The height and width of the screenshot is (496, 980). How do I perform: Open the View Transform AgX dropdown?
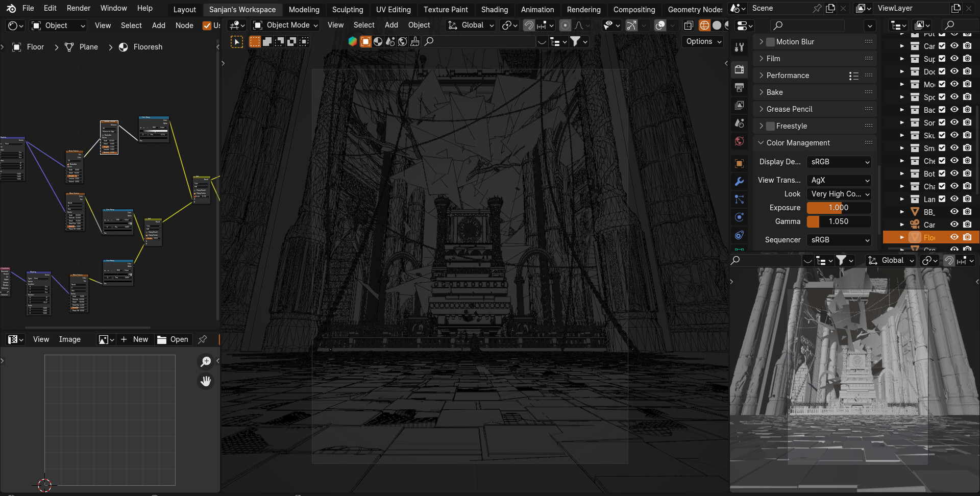pos(839,180)
